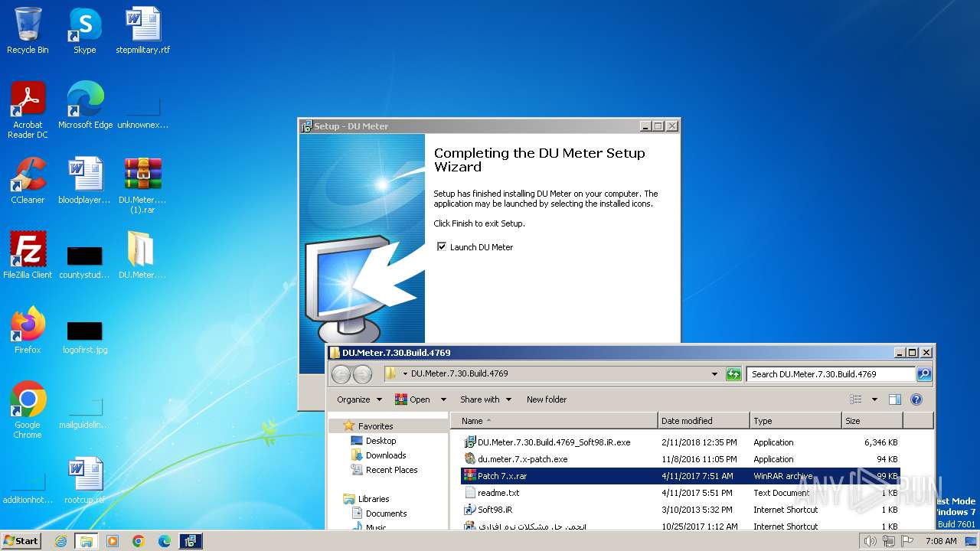The width and height of the screenshot is (980, 551).
Task: Expand the address bar history dropdown
Action: click(x=714, y=374)
